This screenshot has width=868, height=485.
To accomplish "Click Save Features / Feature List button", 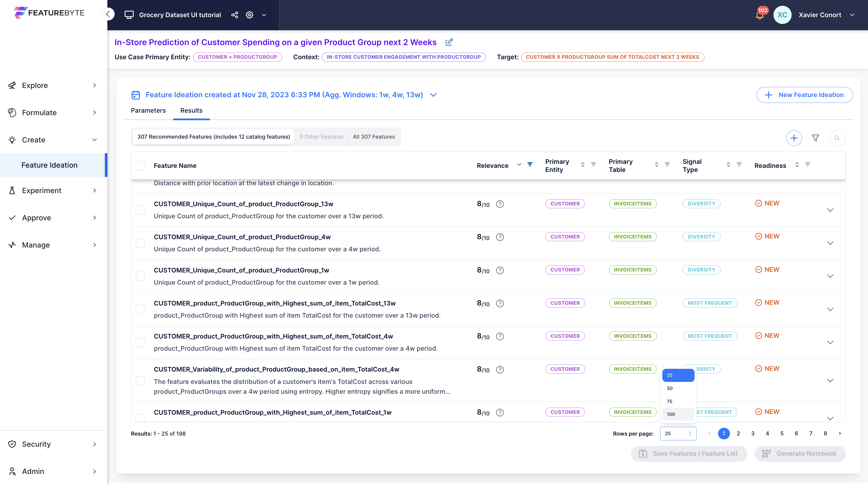I will (x=689, y=454).
